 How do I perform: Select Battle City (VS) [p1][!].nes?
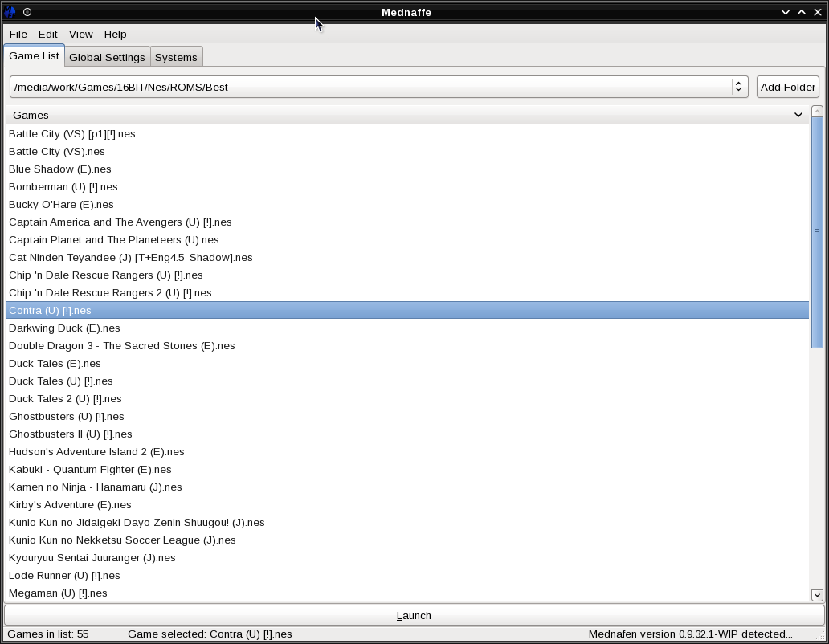click(x=407, y=133)
